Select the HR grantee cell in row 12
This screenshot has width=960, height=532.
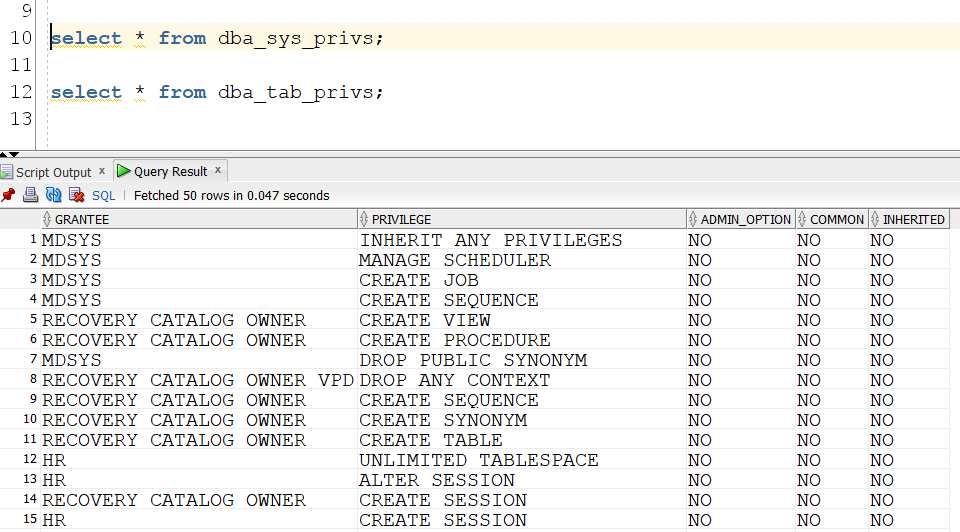[54, 460]
